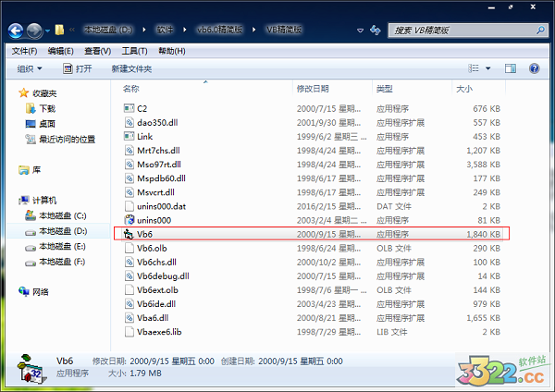The image size is (555, 392).
Task: Click the magnifier search icon
Action: click(540, 31)
